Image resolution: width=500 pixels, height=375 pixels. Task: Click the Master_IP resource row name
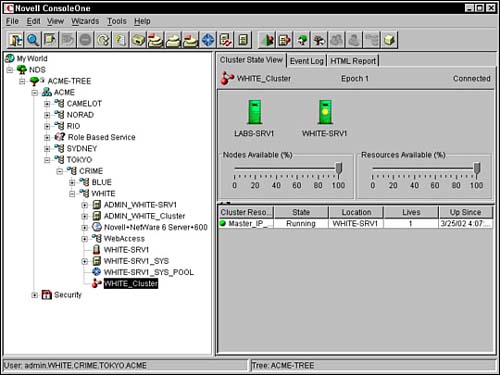pyautogui.click(x=250, y=223)
